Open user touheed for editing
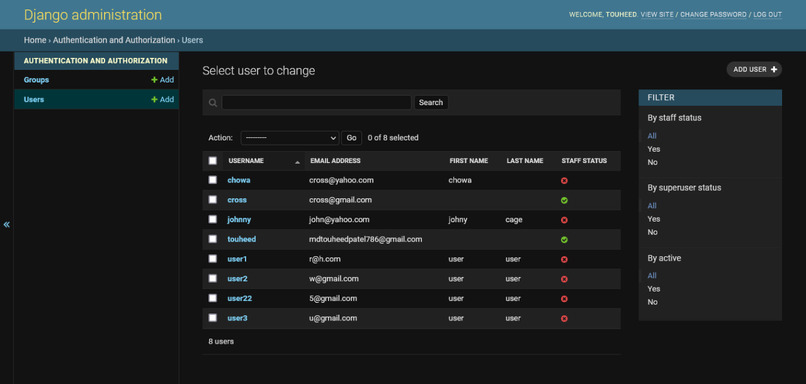Viewport: 806px width, 384px height. (242, 240)
